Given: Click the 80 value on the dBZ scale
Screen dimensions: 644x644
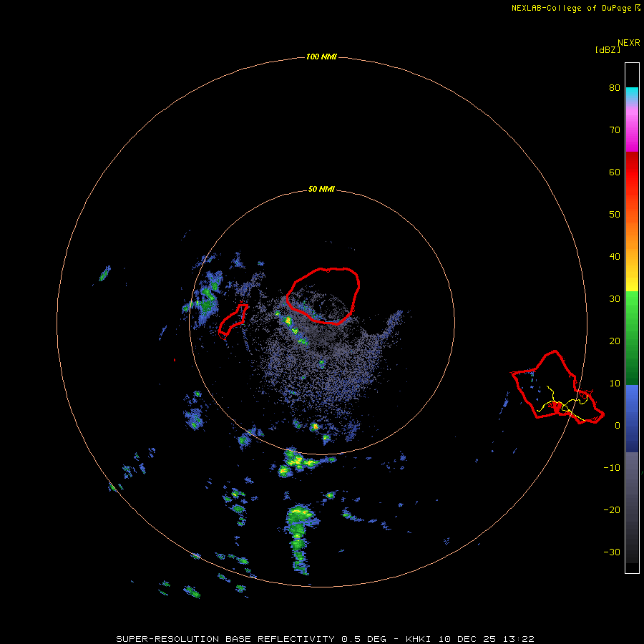Looking at the screenshot, I should 615,87.
